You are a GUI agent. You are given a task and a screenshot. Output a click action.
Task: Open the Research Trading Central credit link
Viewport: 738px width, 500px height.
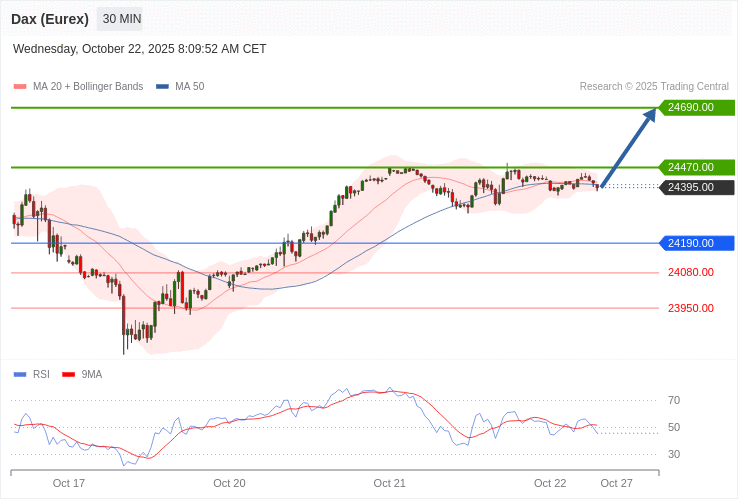click(654, 87)
